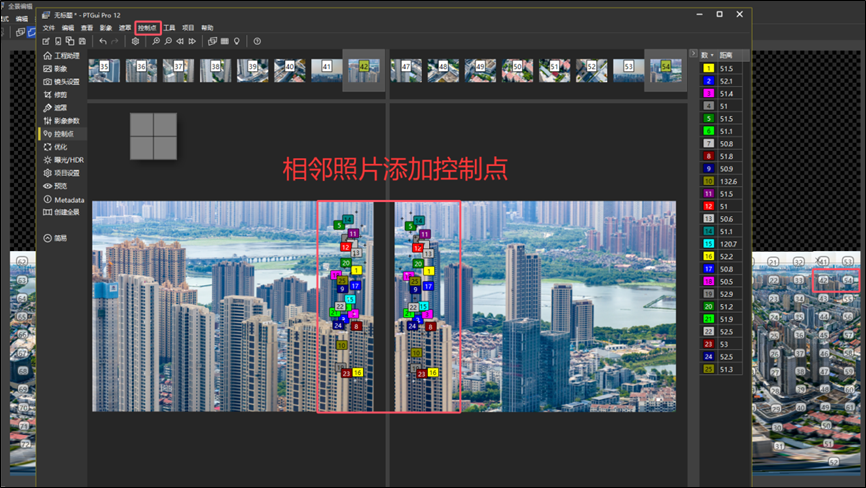Screen dimensions: 866x488
Task: Open the 项目 Project menu
Action: 188,28
